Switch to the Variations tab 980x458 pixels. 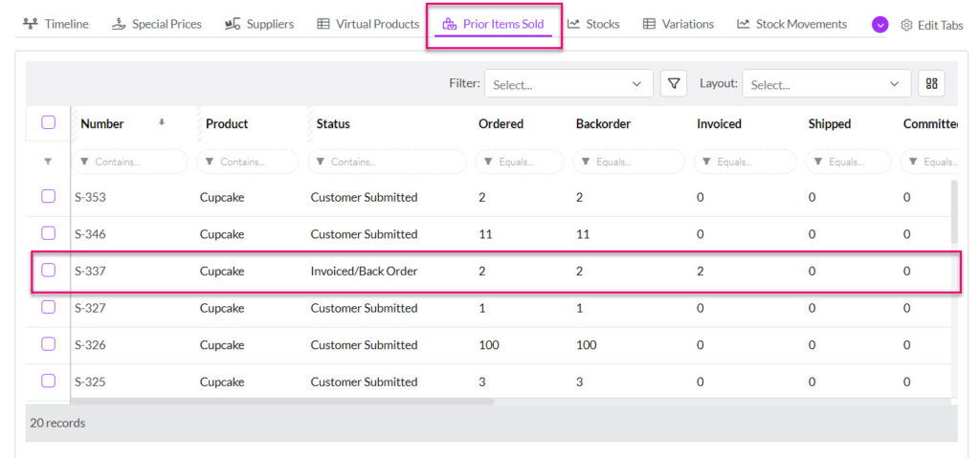click(679, 24)
